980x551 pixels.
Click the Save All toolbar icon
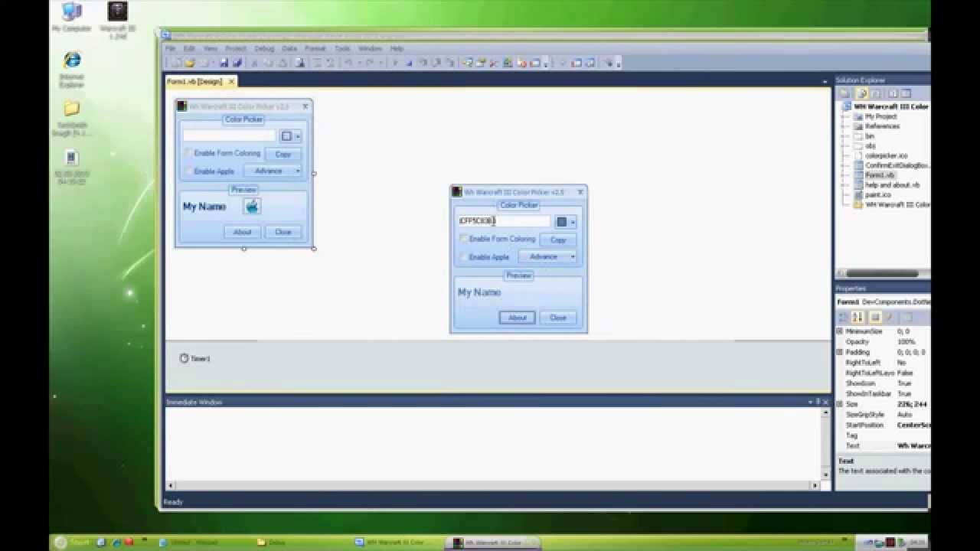pos(237,63)
